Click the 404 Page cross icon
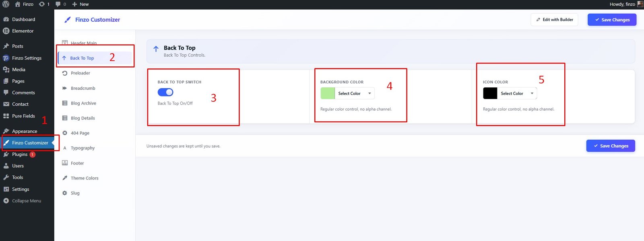Viewport: 644px width, 241px height. pyautogui.click(x=65, y=133)
